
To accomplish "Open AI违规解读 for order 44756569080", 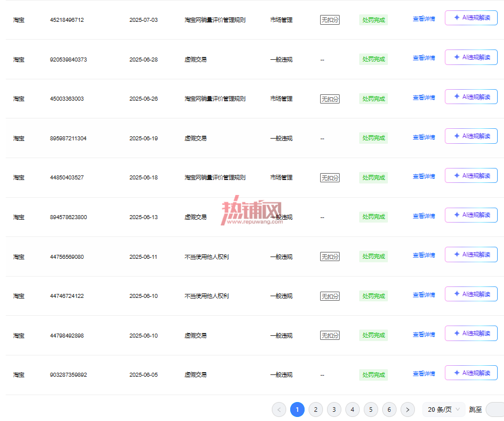I will pyautogui.click(x=471, y=254).
